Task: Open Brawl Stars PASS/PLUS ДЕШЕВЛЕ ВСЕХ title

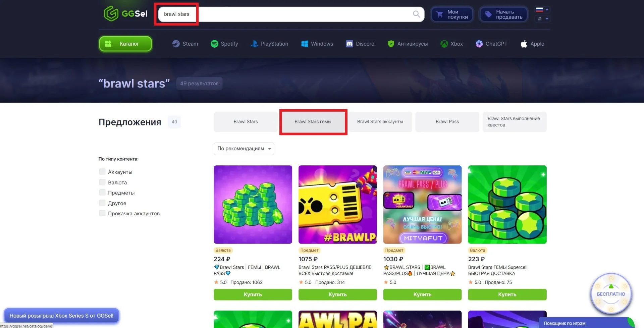Action: pos(335,270)
